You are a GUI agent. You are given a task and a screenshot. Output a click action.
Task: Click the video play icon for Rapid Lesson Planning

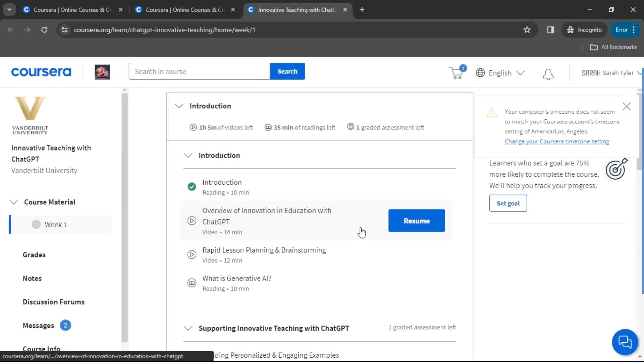(191, 255)
